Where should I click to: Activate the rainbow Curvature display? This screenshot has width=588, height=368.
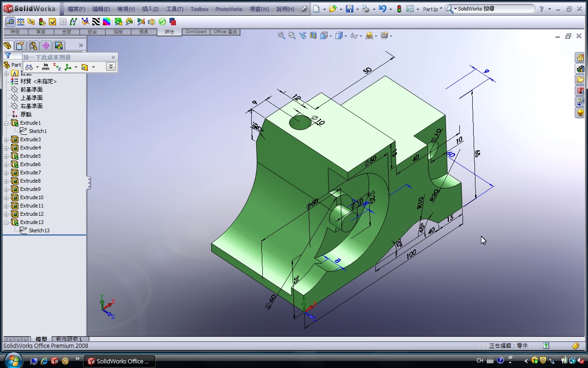point(106,22)
